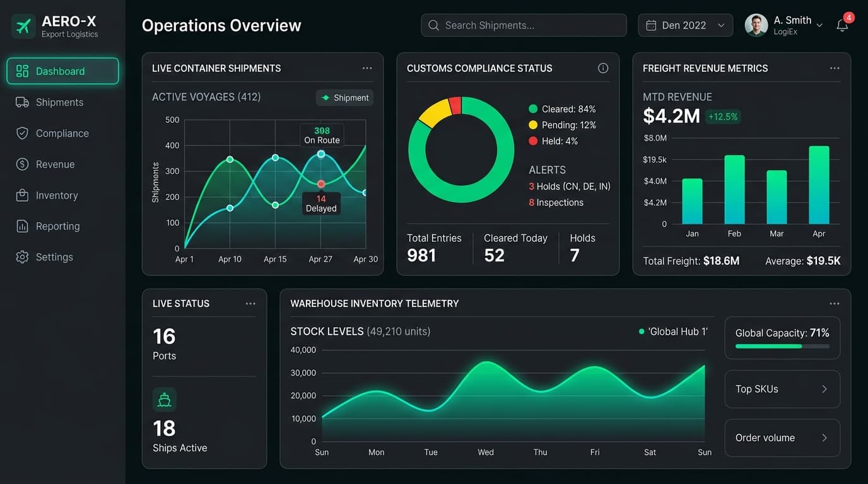Click the 16 Ports stat
This screenshot has width=868, height=484.
(x=165, y=343)
